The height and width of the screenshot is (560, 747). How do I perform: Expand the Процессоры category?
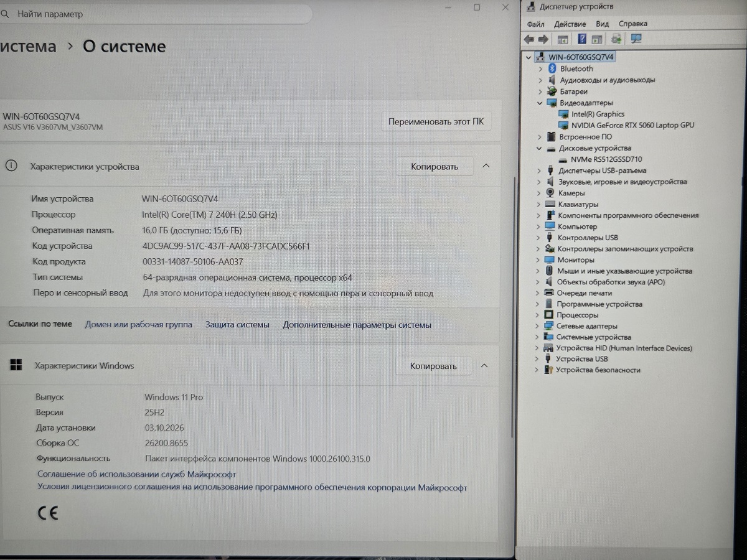click(537, 315)
